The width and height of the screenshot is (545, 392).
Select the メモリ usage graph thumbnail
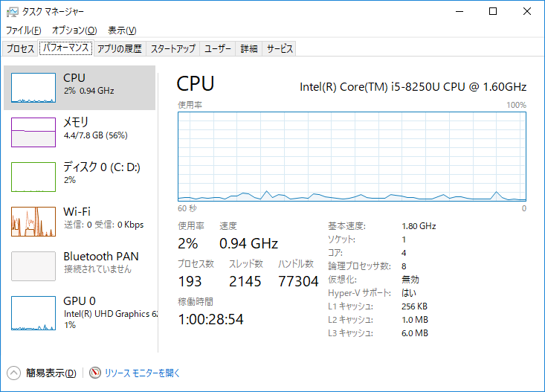(x=33, y=132)
